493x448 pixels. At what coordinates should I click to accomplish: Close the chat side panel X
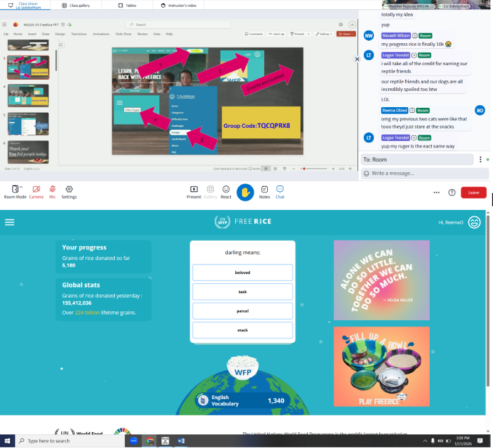pyautogui.click(x=357, y=59)
